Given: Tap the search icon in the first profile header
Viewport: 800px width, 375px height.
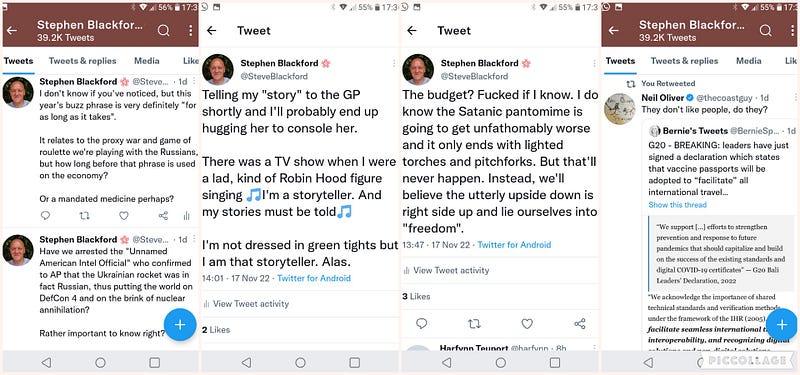Looking at the screenshot, I should click(x=163, y=31).
